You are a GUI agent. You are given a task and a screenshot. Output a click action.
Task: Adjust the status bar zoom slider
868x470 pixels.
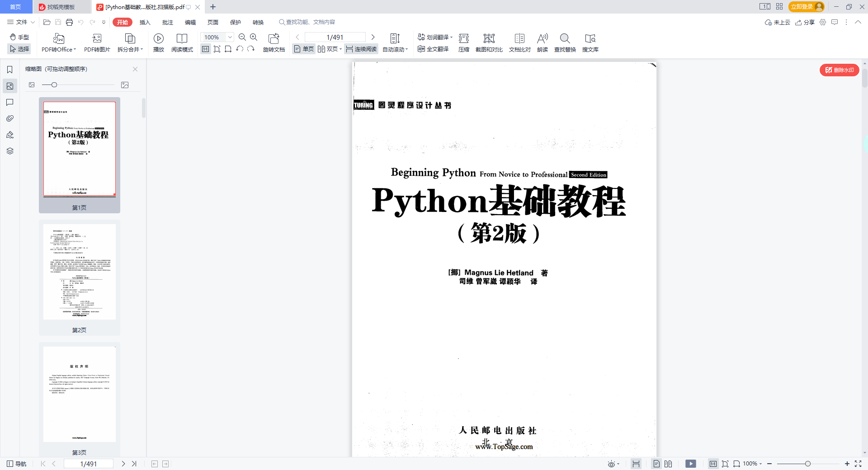point(807,464)
